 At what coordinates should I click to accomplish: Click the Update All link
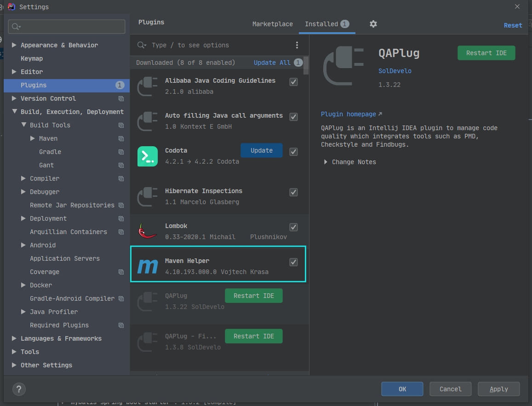[272, 63]
